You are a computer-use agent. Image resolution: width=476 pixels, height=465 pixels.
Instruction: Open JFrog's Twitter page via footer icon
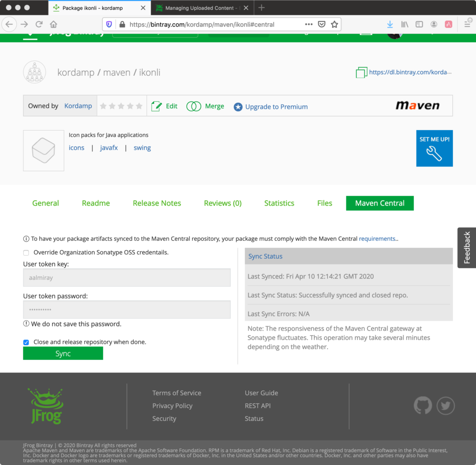coord(445,405)
